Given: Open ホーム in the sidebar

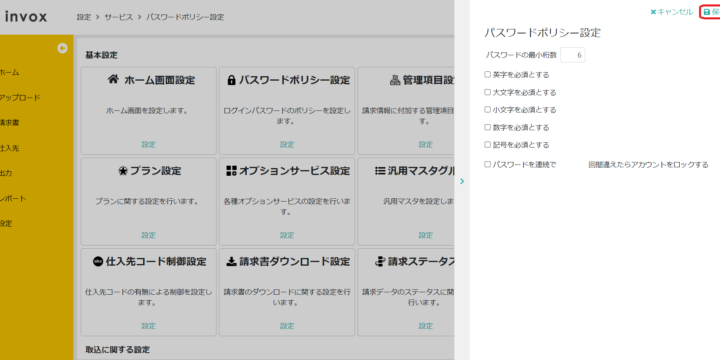Looking at the screenshot, I should tap(9, 73).
